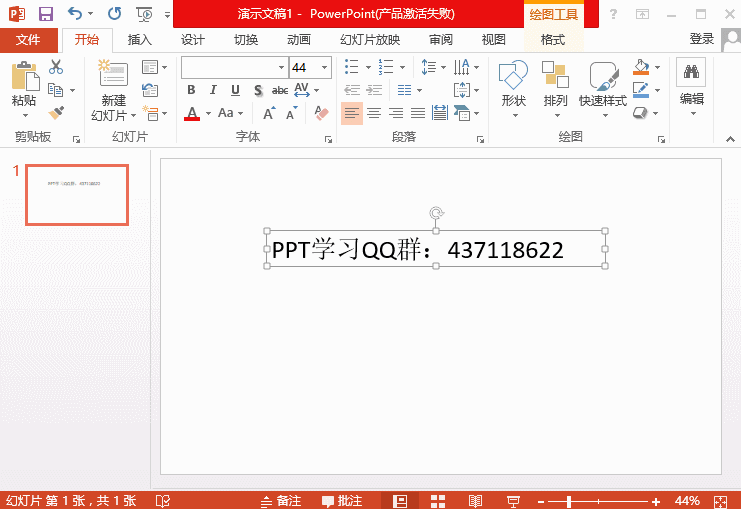Click the Format Painter brush icon
This screenshot has width=741, height=509.
(56, 112)
